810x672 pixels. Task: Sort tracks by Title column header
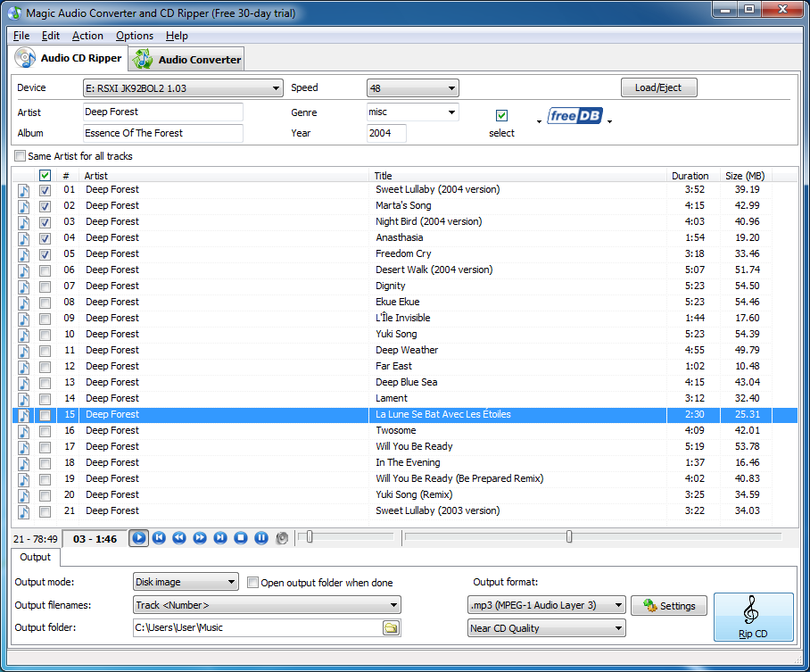(x=517, y=175)
